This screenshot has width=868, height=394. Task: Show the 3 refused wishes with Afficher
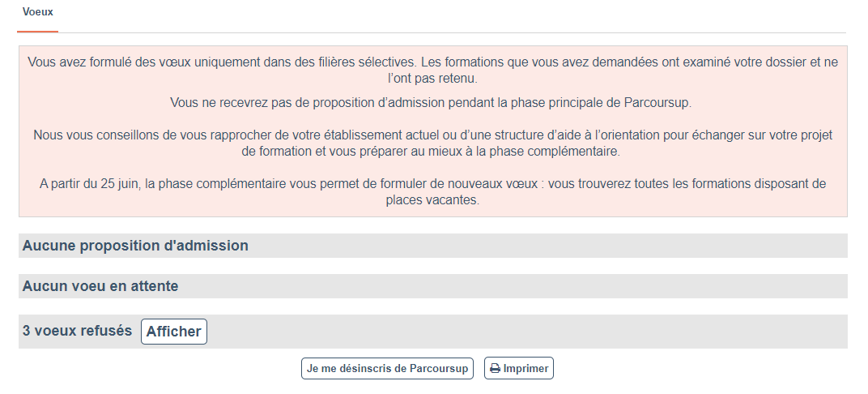pyautogui.click(x=173, y=332)
